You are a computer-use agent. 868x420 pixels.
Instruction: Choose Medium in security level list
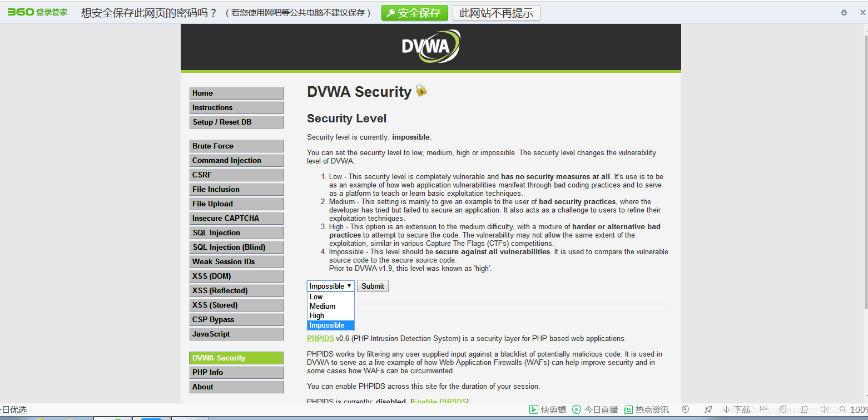(x=331, y=306)
